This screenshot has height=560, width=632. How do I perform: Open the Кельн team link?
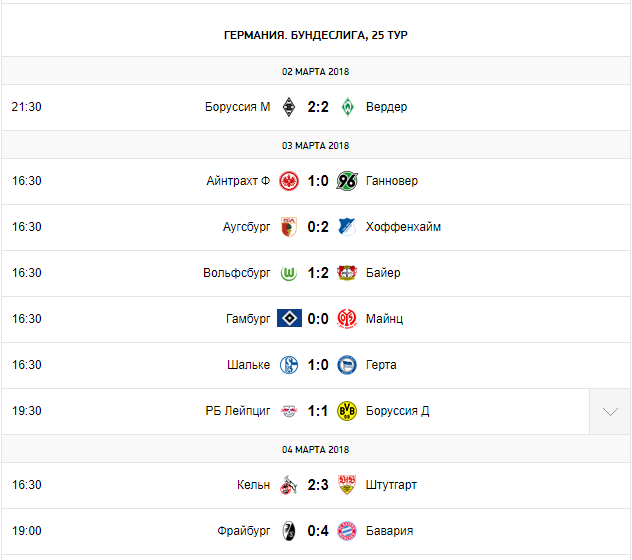(253, 485)
